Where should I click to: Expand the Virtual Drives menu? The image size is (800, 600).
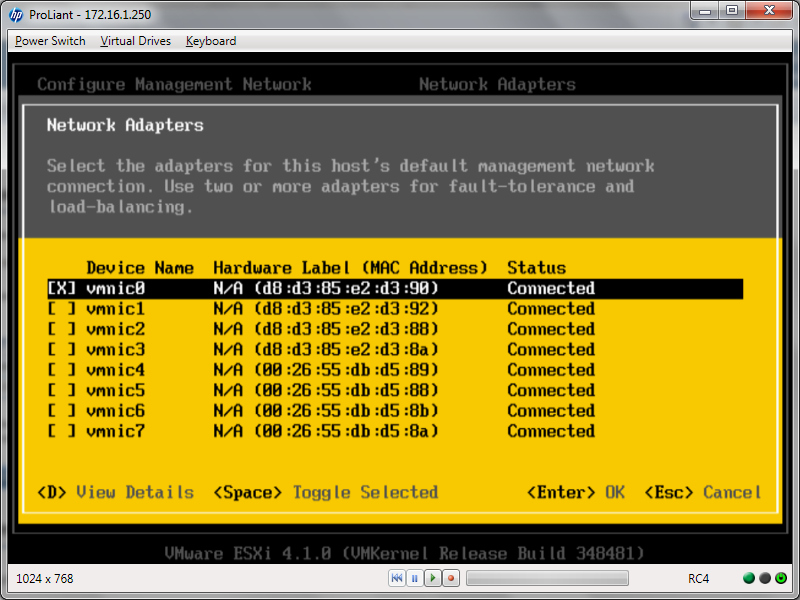136,41
